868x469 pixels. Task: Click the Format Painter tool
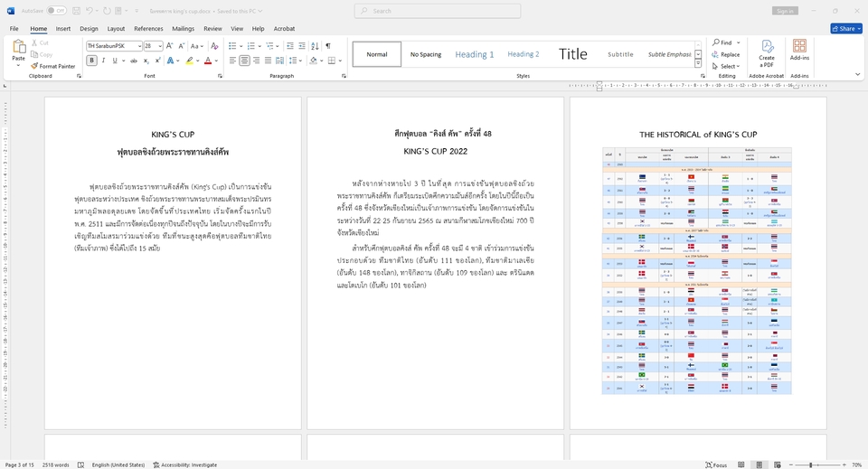[x=53, y=66]
